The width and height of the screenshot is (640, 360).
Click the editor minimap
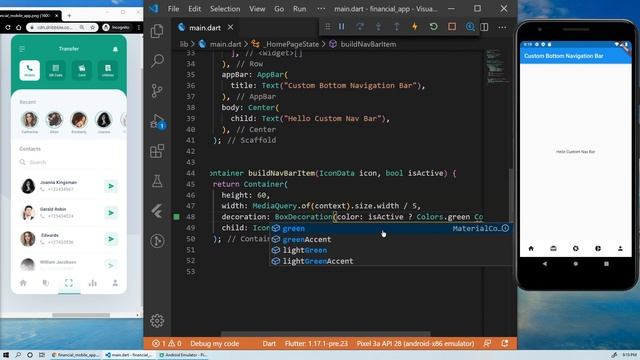[x=497, y=66]
